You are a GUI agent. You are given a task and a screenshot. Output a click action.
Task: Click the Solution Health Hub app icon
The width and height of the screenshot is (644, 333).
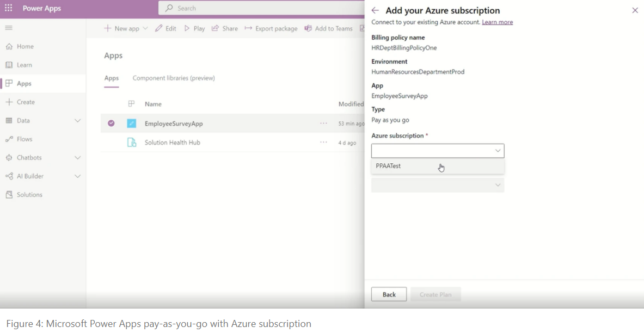pyautogui.click(x=131, y=143)
